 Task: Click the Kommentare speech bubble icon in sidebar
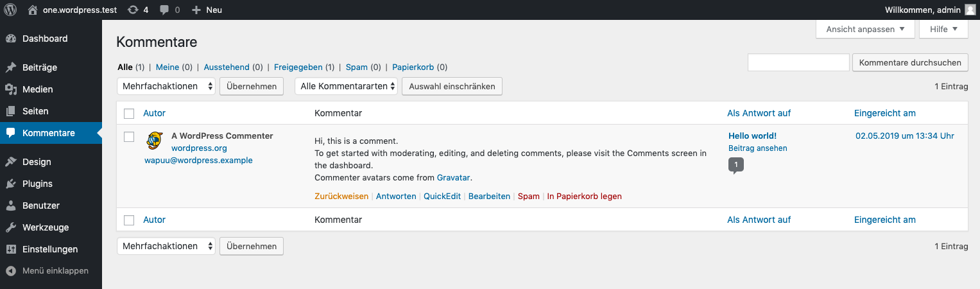pos(11,133)
